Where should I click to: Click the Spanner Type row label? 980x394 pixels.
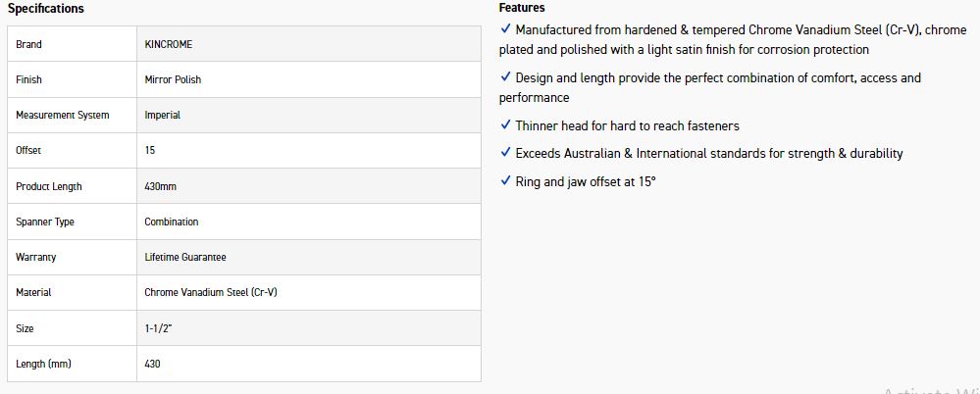coord(45,222)
